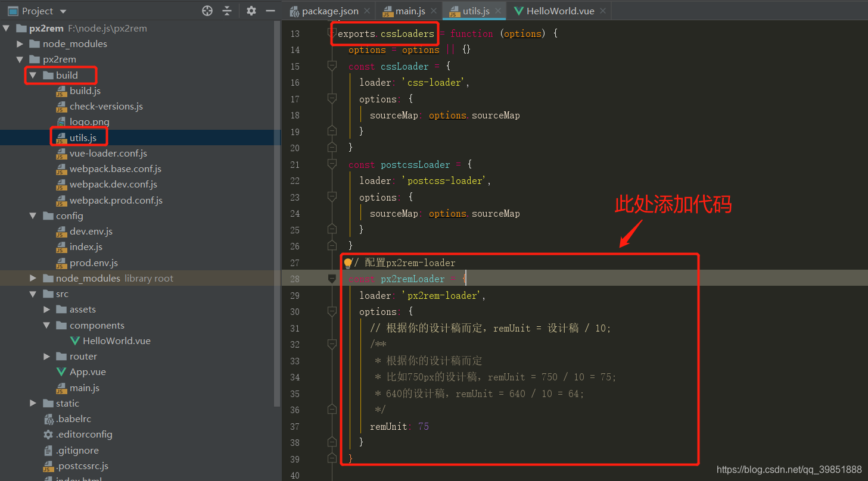Open Project panel settings gear
The height and width of the screenshot is (481, 868).
(x=251, y=11)
